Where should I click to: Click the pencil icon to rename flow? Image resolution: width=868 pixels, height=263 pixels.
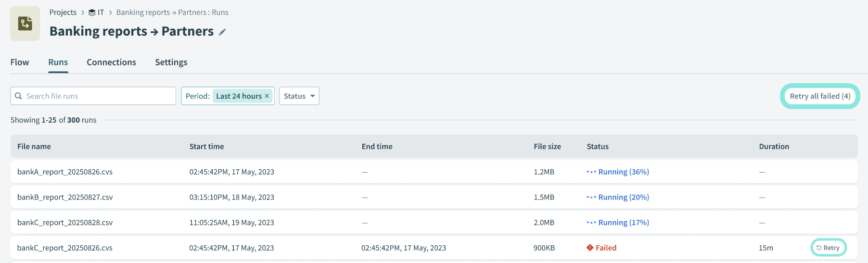pos(222,32)
